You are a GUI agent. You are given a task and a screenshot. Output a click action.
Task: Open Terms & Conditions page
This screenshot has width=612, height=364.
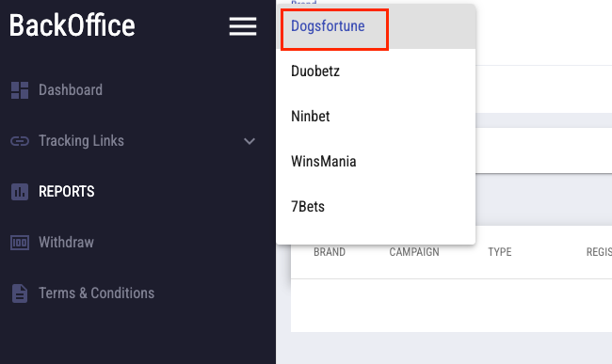[x=96, y=293]
